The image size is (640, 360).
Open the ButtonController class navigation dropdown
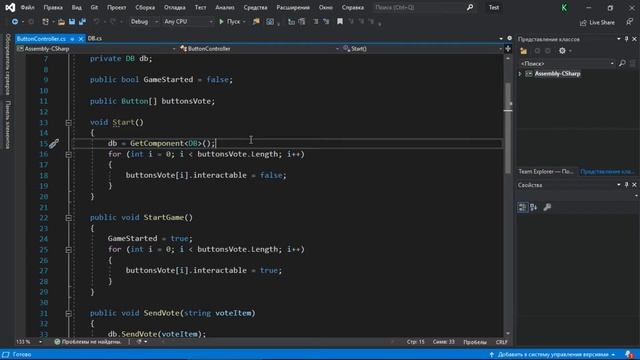(x=337, y=49)
